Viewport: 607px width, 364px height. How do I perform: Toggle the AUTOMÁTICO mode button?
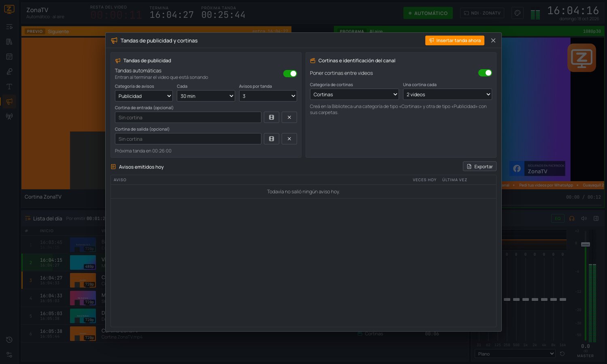click(428, 13)
